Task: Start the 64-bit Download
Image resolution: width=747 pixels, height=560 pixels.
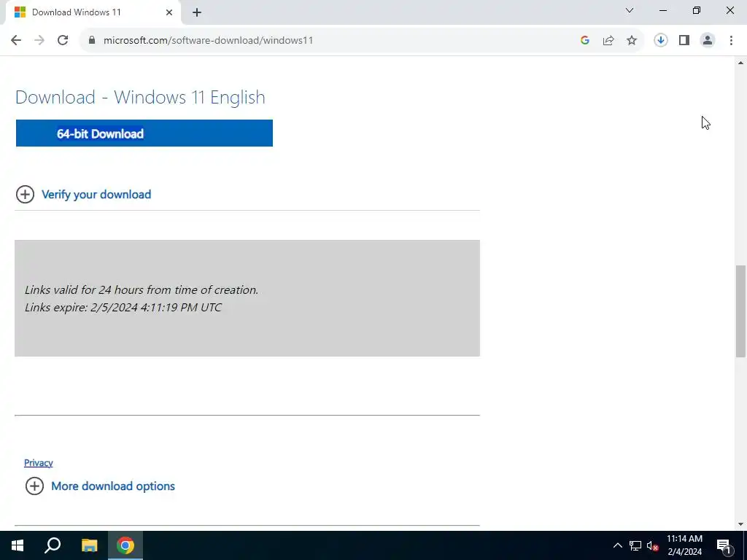Action: pos(144,133)
